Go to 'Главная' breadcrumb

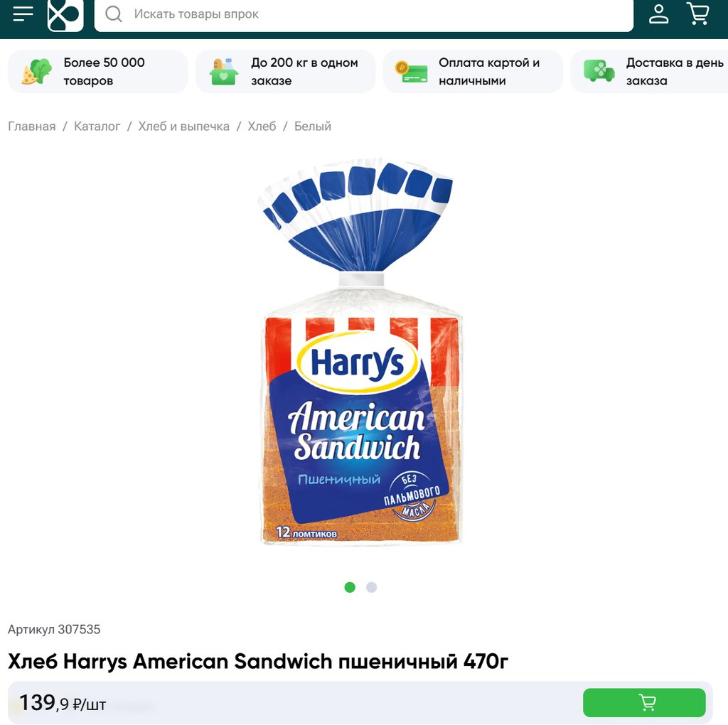click(x=32, y=127)
